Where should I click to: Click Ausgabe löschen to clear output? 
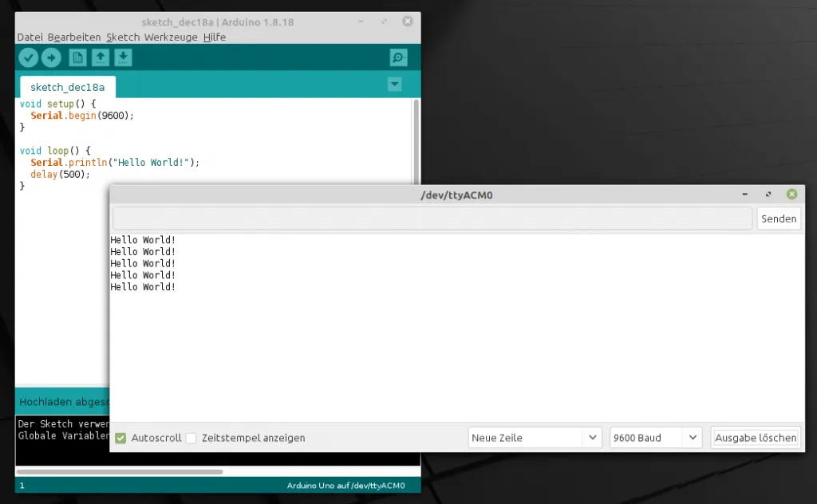pos(755,437)
